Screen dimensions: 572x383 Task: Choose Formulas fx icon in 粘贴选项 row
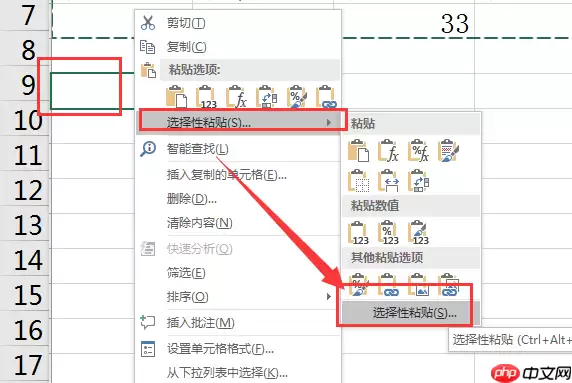(x=236, y=97)
